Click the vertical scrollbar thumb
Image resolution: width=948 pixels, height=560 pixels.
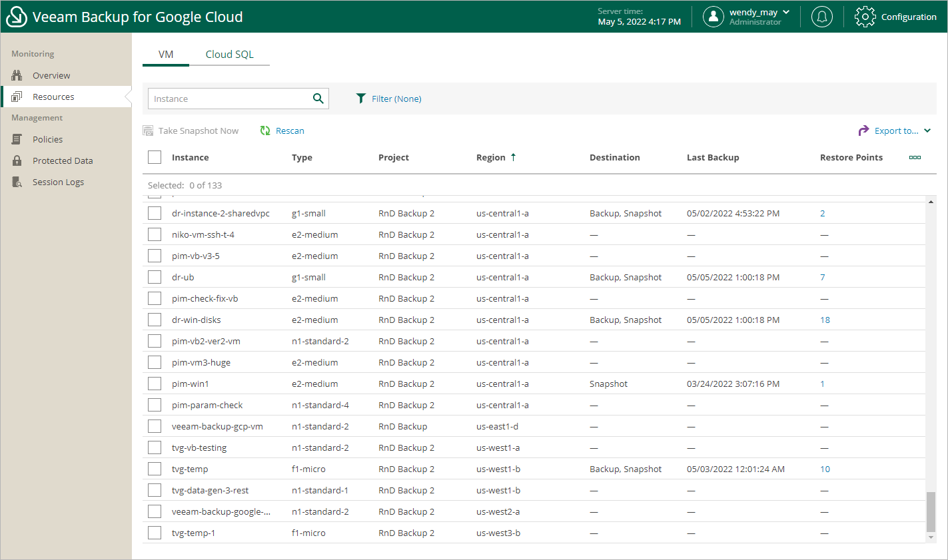click(x=931, y=511)
